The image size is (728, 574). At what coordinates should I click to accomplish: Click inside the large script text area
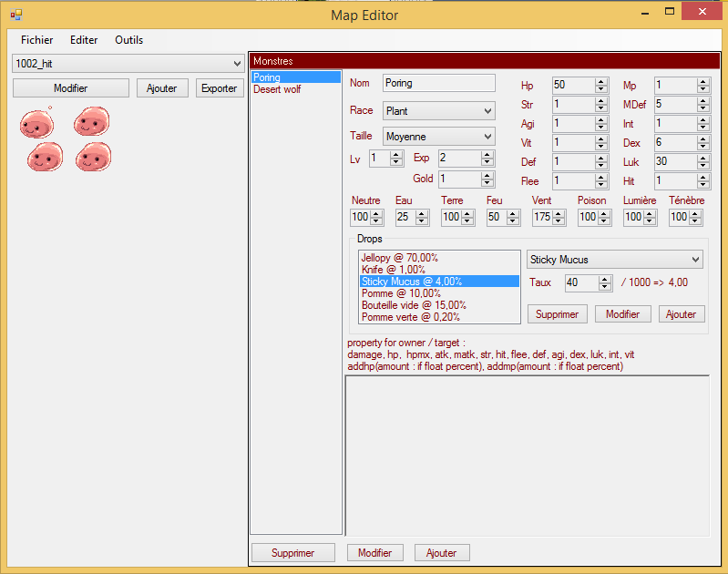pyautogui.click(x=528, y=456)
